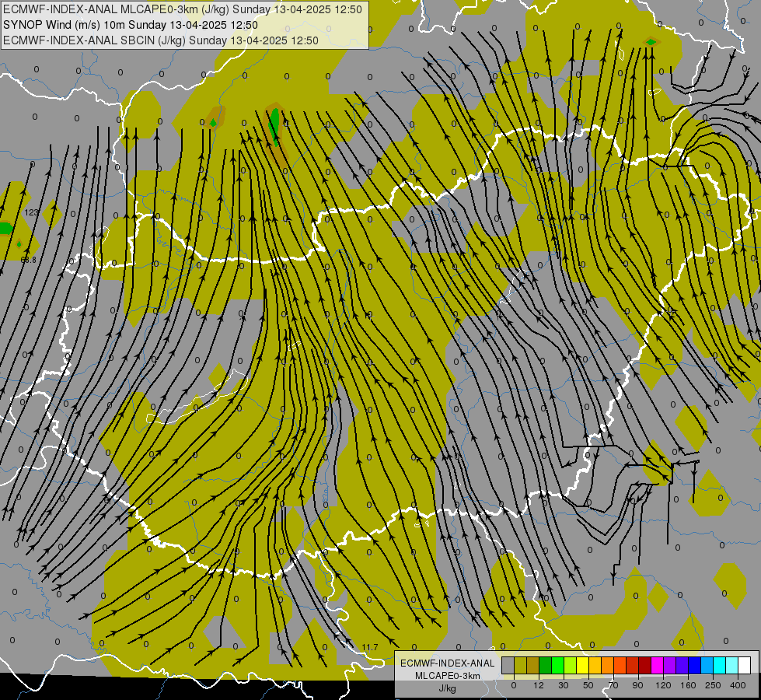Click the '120' tick label in the legend
Viewport: 761px width, 700px height.
(x=664, y=685)
